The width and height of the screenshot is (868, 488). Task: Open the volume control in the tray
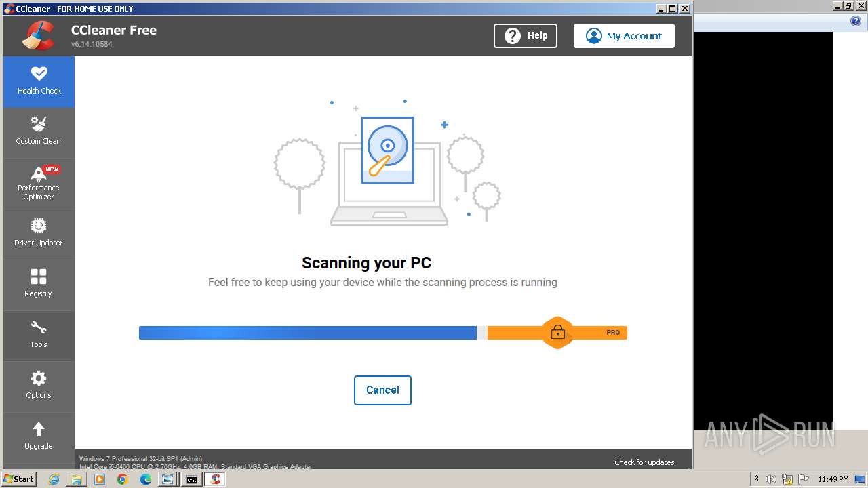click(x=771, y=479)
